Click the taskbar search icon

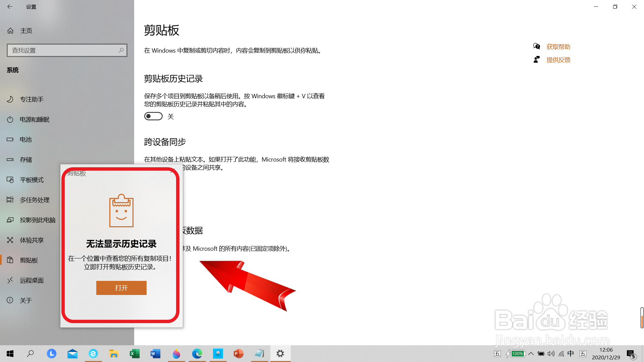31,354
